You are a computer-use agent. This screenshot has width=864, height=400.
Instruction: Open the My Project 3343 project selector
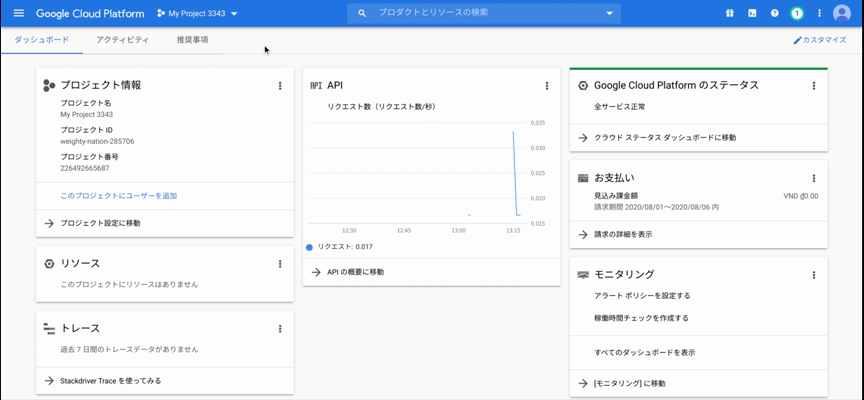[x=197, y=14]
